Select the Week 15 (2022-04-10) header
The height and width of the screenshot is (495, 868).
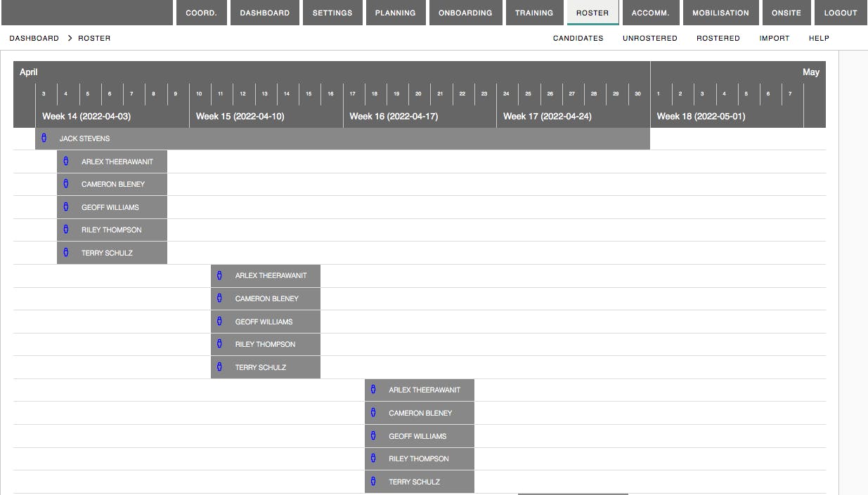pyautogui.click(x=240, y=117)
